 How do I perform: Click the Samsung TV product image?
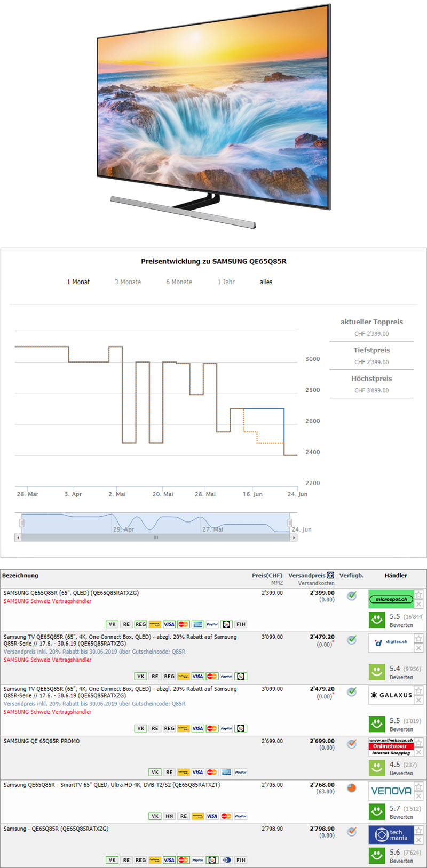point(213,115)
